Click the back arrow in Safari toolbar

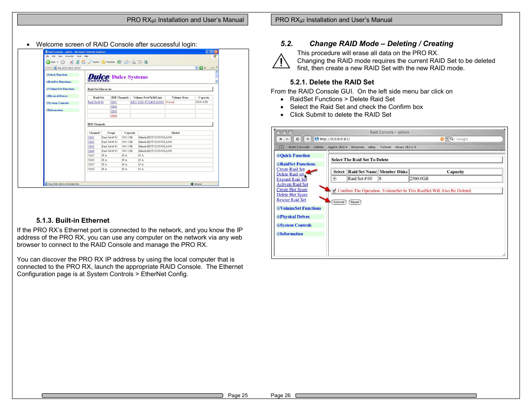tap(280, 139)
